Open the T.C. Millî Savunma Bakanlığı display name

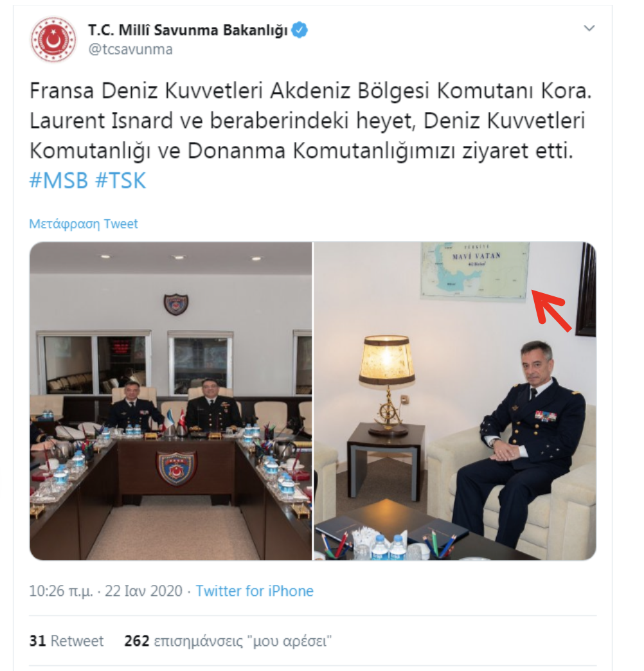(188, 30)
